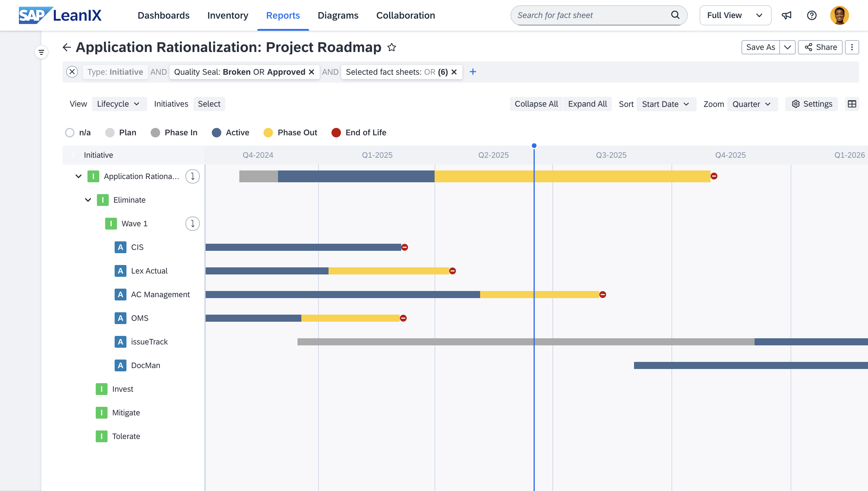Toggle the End of Life legend item

pyautogui.click(x=359, y=133)
